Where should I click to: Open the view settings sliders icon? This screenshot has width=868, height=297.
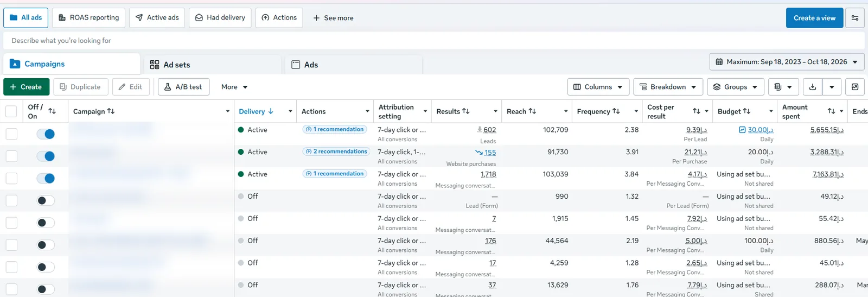[x=855, y=18]
